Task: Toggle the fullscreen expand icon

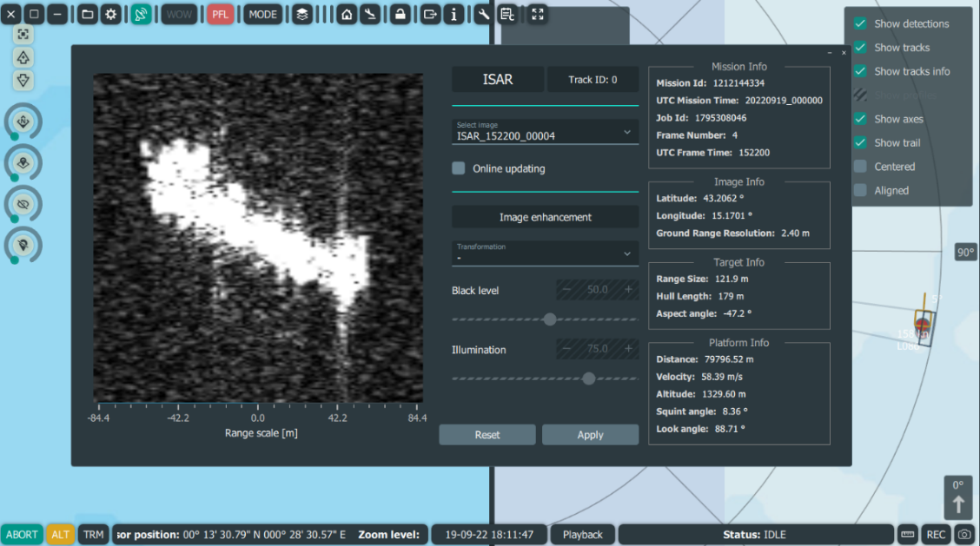Action: tap(537, 14)
